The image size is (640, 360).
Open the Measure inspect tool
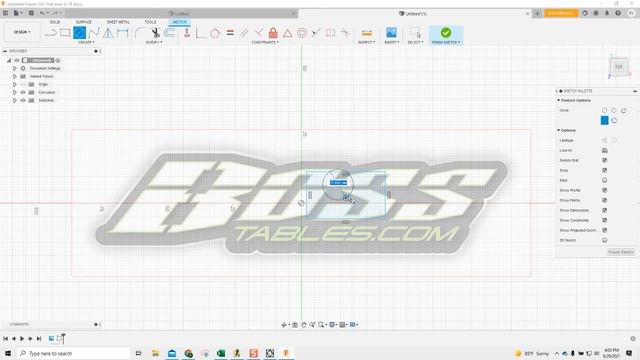tap(367, 33)
